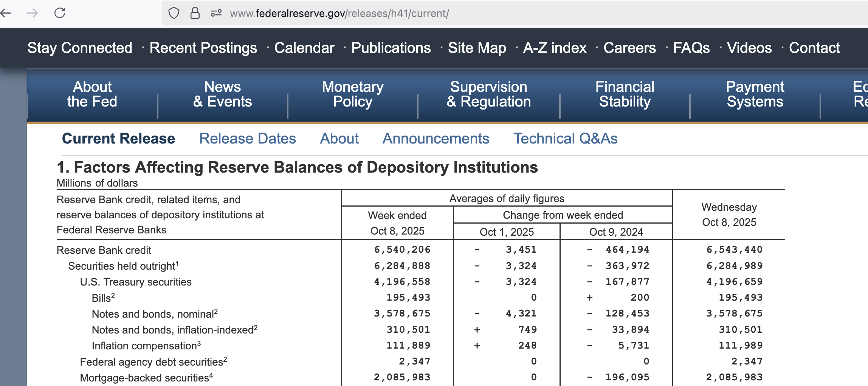The height and width of the screenshot is (386, 868).
Task: Open News & Events menu
Action: click(223, 94)
